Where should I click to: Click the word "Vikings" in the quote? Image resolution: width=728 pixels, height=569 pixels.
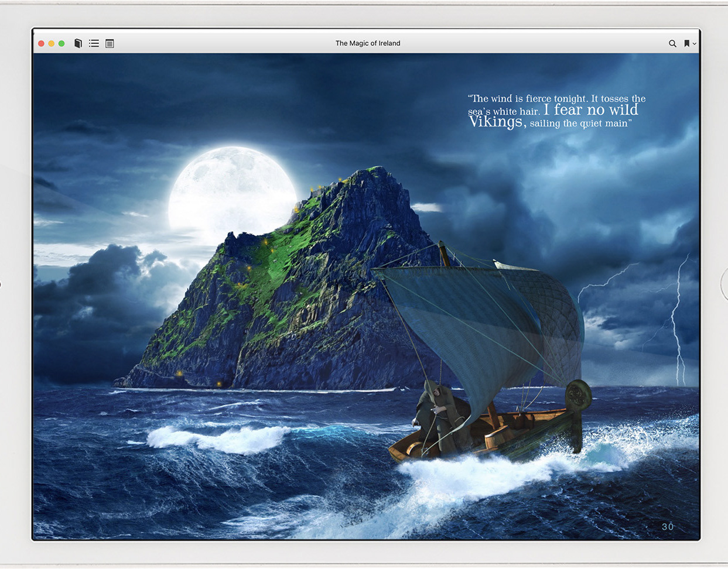coord(495,122)
